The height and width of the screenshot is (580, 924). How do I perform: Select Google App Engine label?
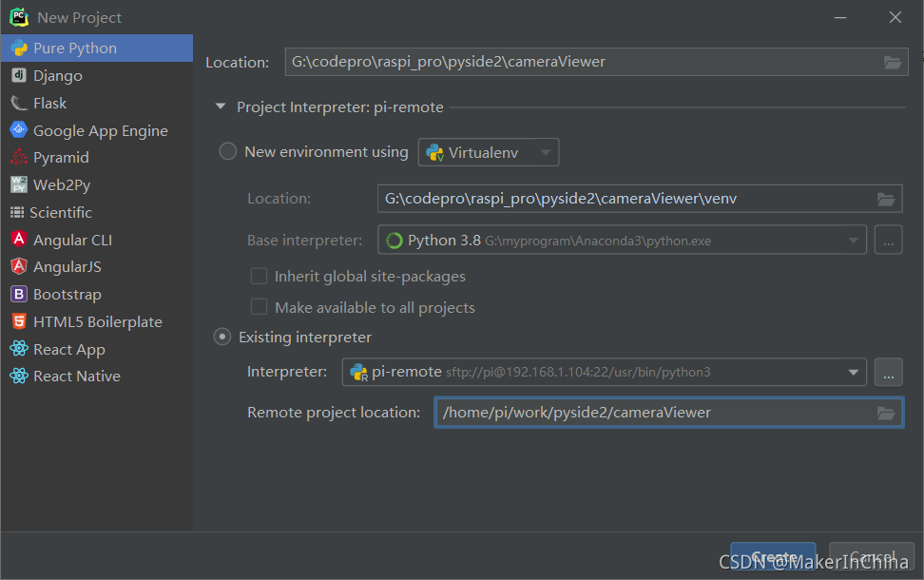click(x=101, y=131)
